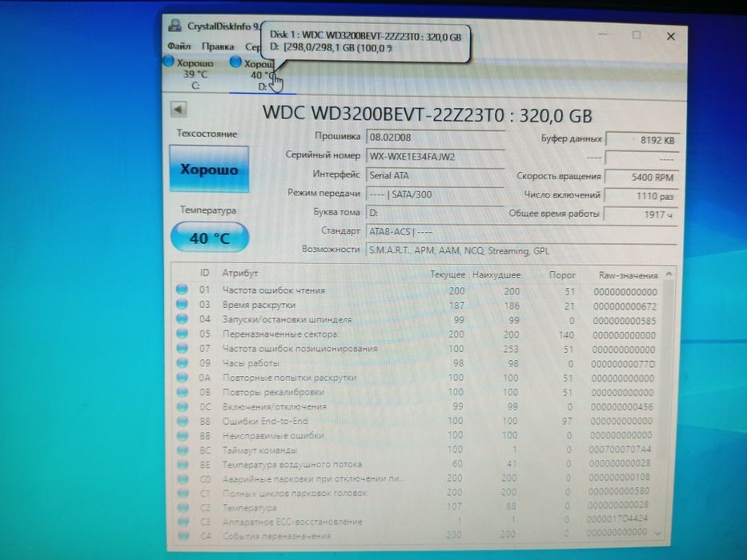
Task: Maximize the CrystalDiskInfo window
Action: coord(637,35)
